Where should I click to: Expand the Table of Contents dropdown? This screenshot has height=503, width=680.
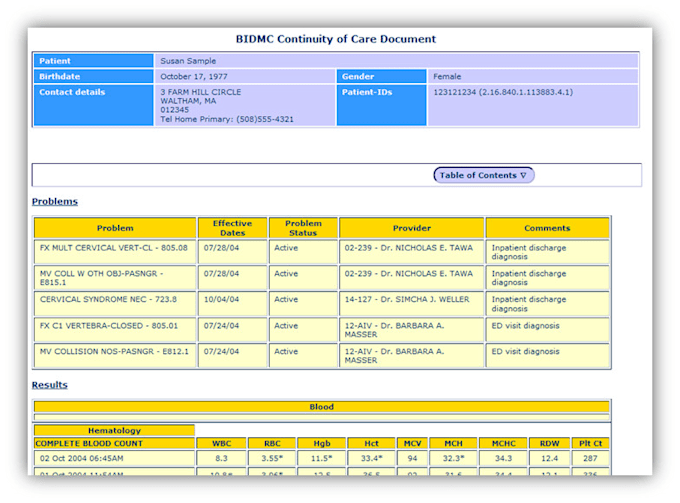(x=484, y=175)
